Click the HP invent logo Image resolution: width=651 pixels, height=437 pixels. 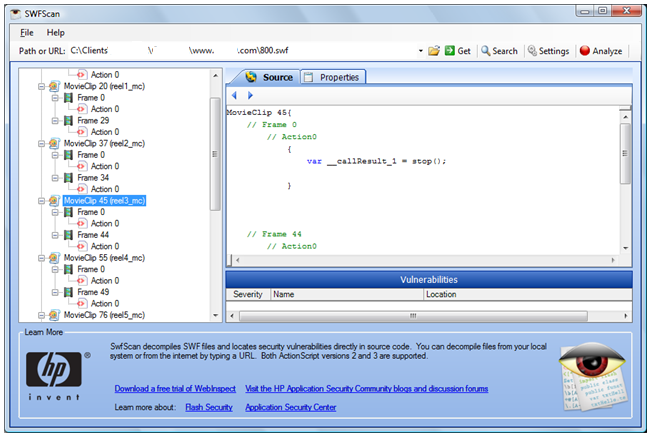[58, 376]
